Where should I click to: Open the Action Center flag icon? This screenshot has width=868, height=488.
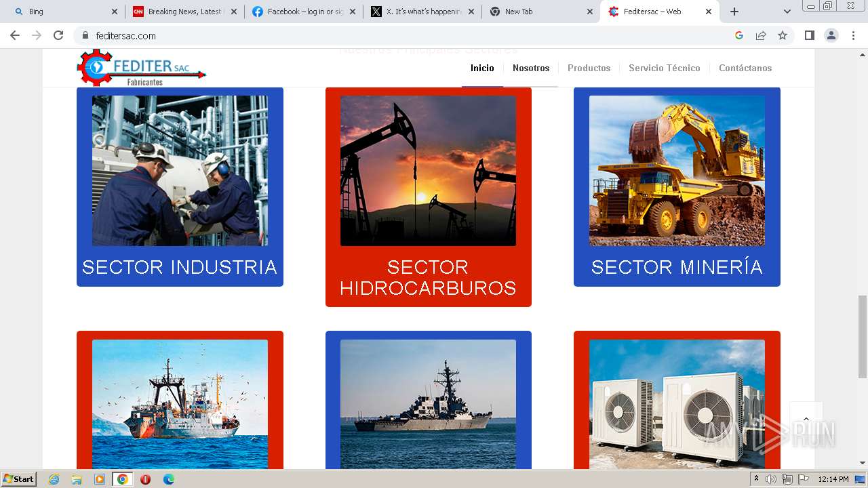pos(804,479)
